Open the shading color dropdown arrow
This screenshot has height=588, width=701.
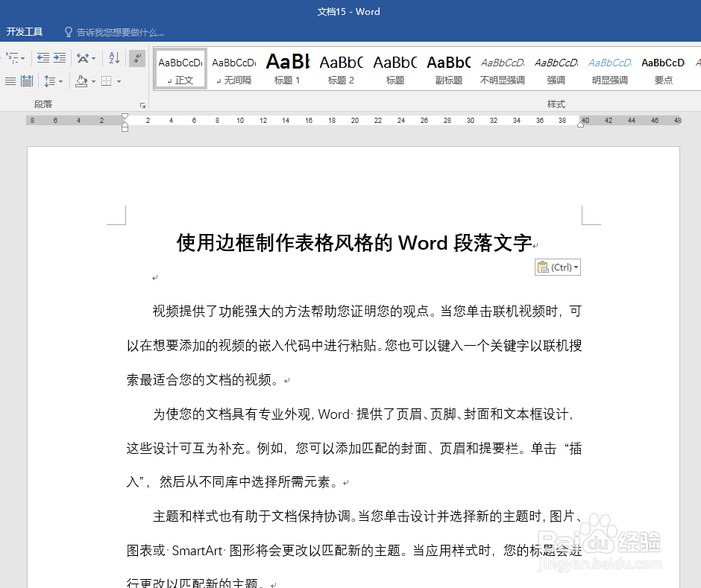(x=93, y=82)
